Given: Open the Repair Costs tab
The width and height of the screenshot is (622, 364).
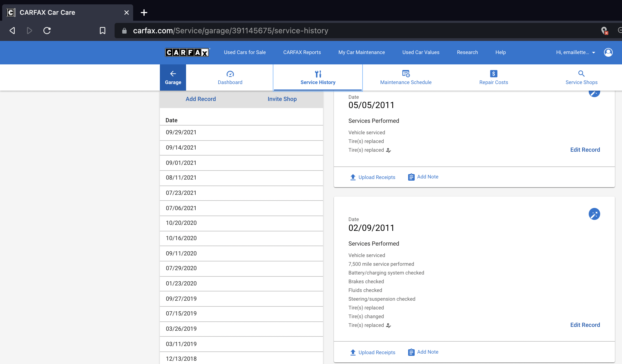Looking at the screenshot, I should tap(494, 77).
